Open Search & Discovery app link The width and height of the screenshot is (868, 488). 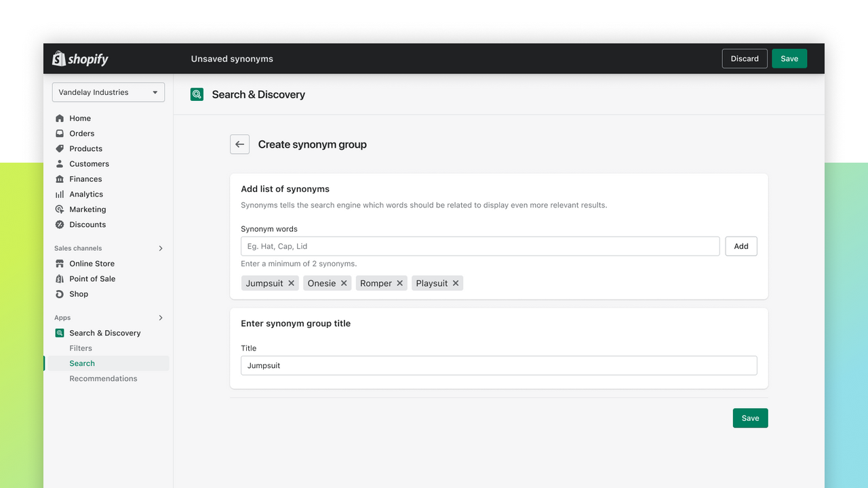coord(106,333)
